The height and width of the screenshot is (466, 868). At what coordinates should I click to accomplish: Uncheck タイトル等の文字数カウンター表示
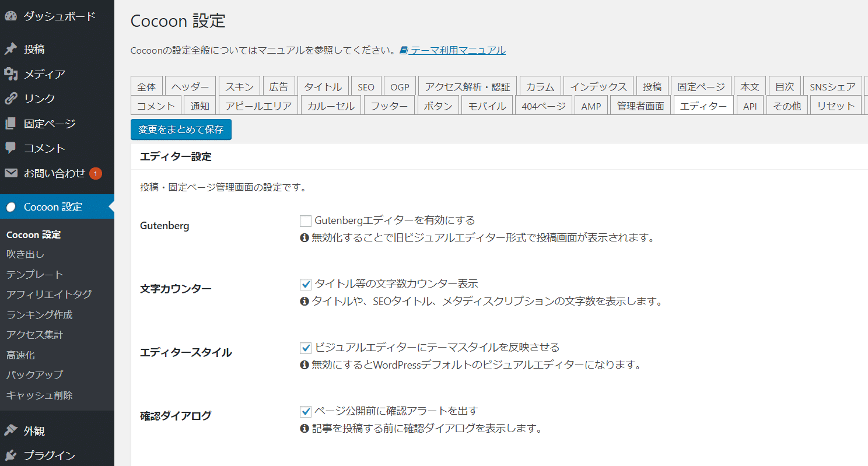306,285
